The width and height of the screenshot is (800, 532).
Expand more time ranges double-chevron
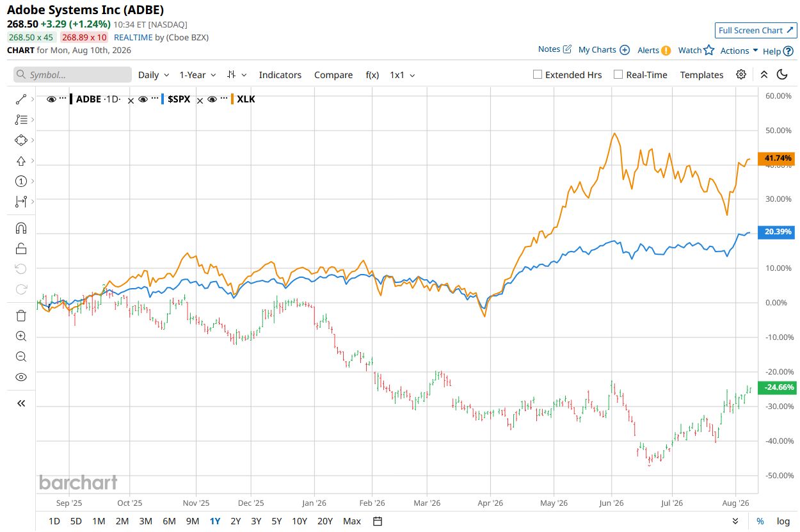(735, 521)
